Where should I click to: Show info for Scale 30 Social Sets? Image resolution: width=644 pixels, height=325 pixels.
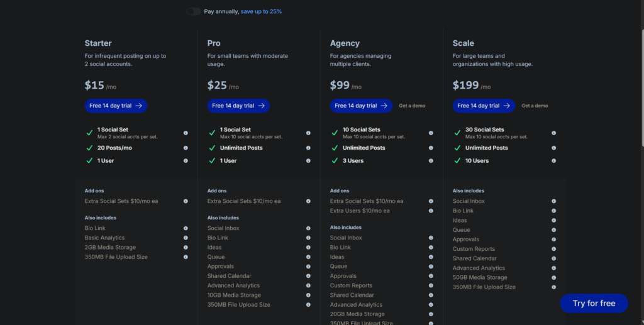(553, 133)
